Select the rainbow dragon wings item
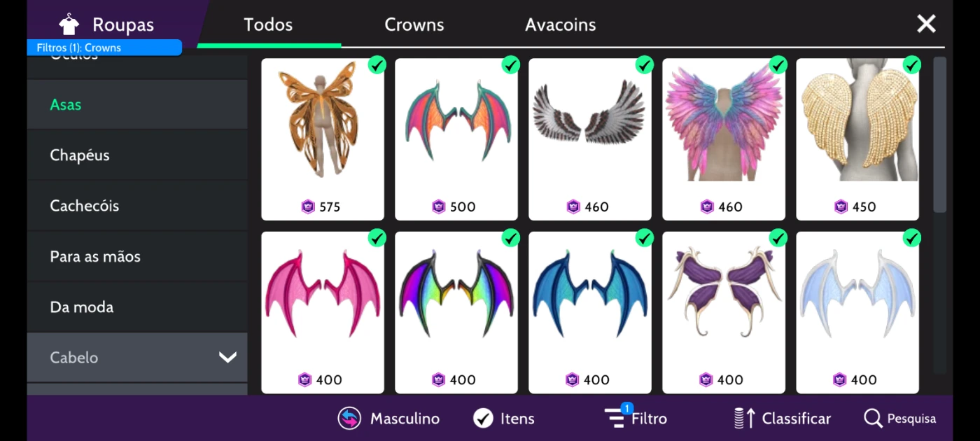The image size is (980, 441). [456, 312]
